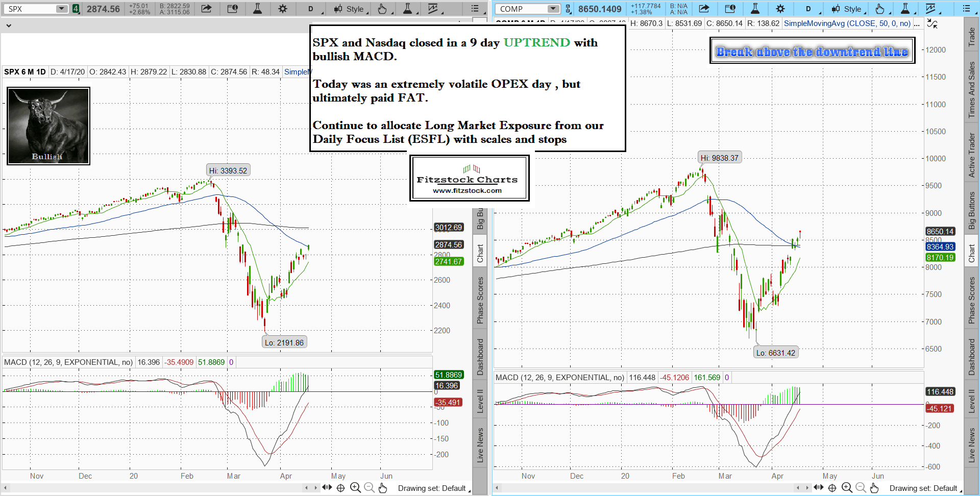Click zoom in magnifier on SPX chart
The height and width of the screenshot is (496, 980).
pyautogui.click(x=355, y=488)
